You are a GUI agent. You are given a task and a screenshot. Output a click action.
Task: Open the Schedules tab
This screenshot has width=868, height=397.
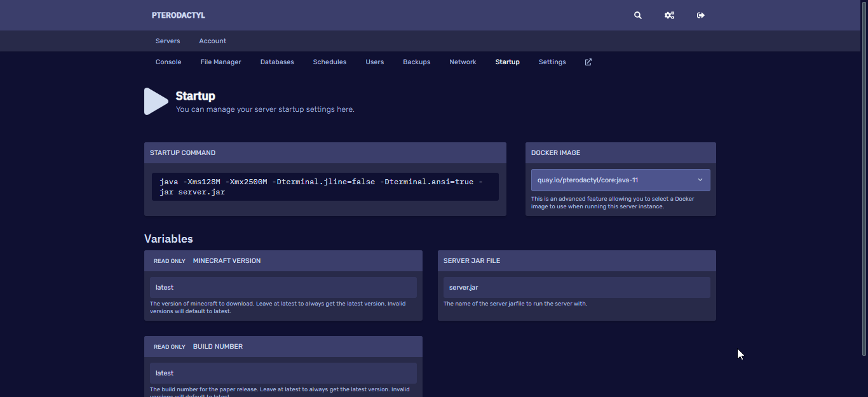[329, 62]
